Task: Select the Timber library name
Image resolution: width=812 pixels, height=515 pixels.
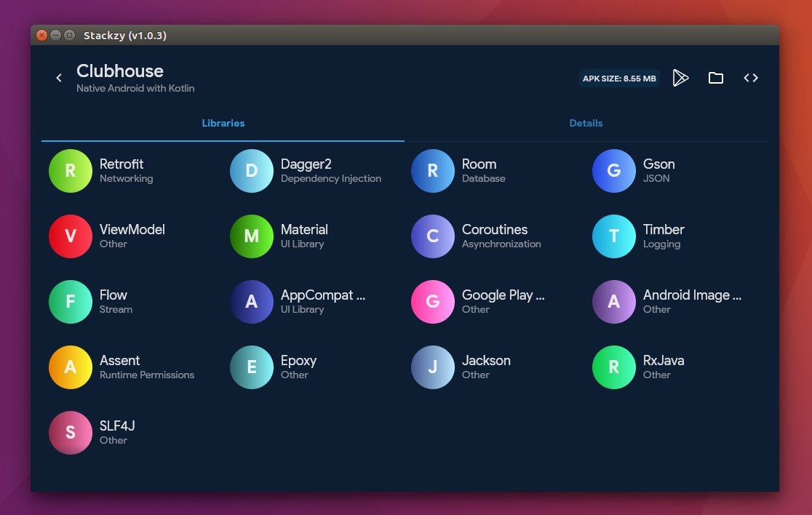Action: pos(664,229)
